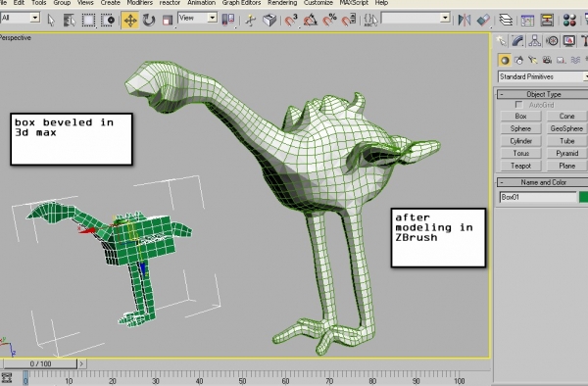588x386 pixels.
Task: Click the Box01 object name field
Action: coord(538,197)
